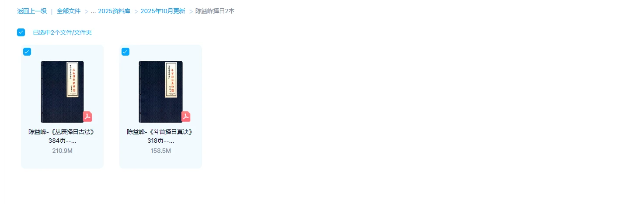Click the 158.5M file size label
The width and height of the screenshot is (644, 204).
click(161, 151)
